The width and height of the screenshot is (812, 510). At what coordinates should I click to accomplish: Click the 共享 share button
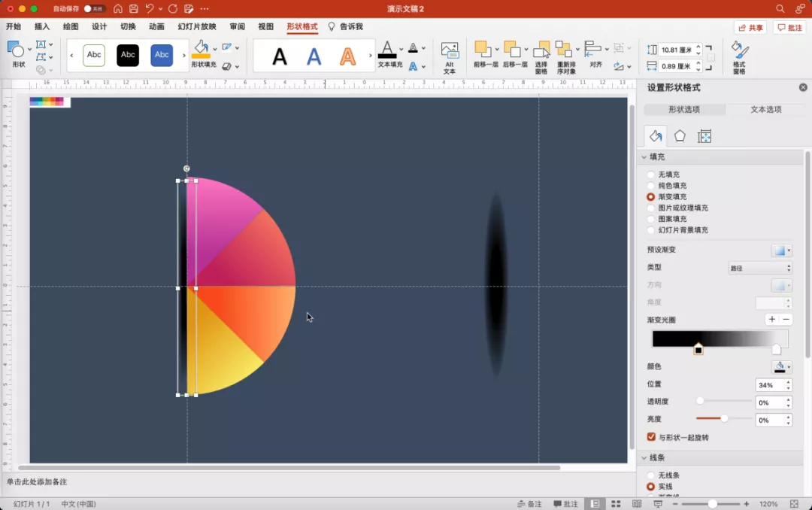(750, 28)
